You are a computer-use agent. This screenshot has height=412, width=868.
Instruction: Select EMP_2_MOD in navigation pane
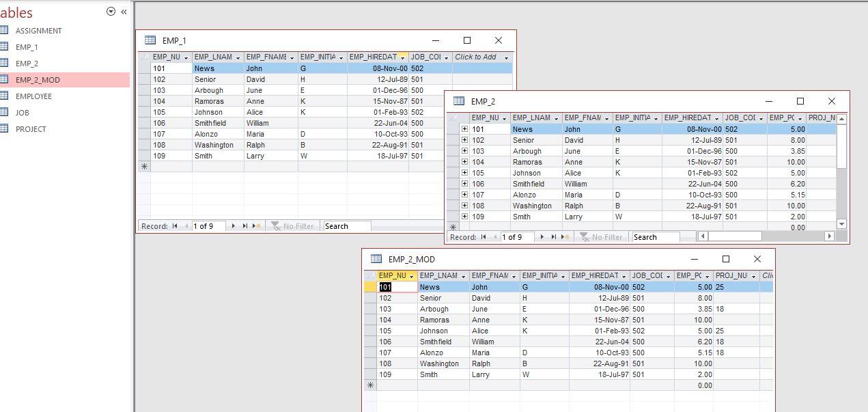[65, 80]
